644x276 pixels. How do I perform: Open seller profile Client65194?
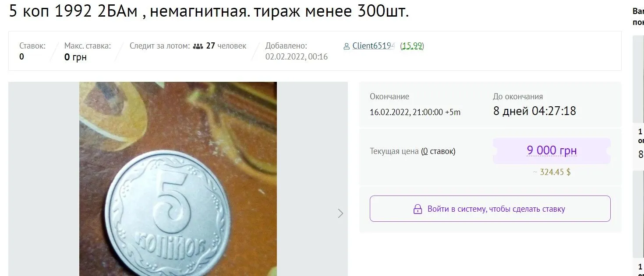point(373,45)
